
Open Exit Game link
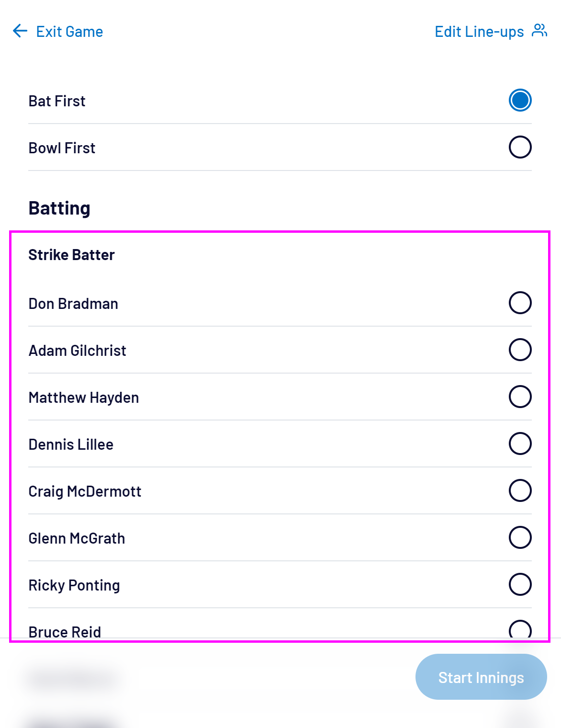tap(69, 32)
